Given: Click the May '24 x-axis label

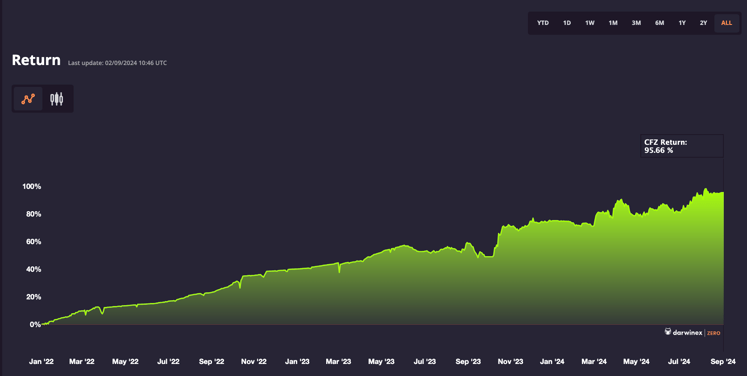Looking at the screenshot, I should [637, 362].
